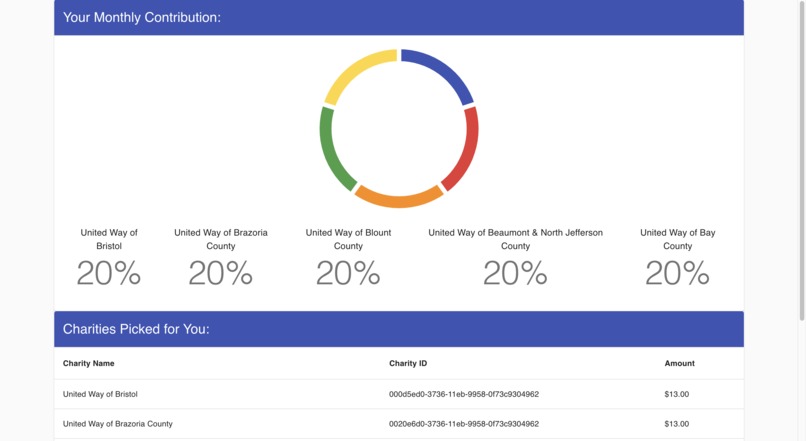
Task: Click the 'Amount' column header
Action: [680, 363]
